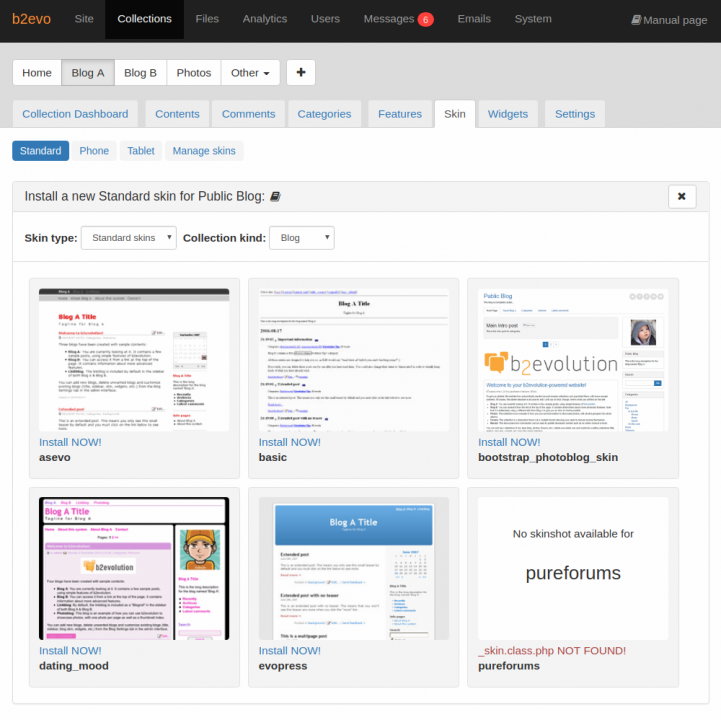The height and width of the screenshot is (720, 721).
Task: Close the install skin panel
Action: (x=682, y=197)
